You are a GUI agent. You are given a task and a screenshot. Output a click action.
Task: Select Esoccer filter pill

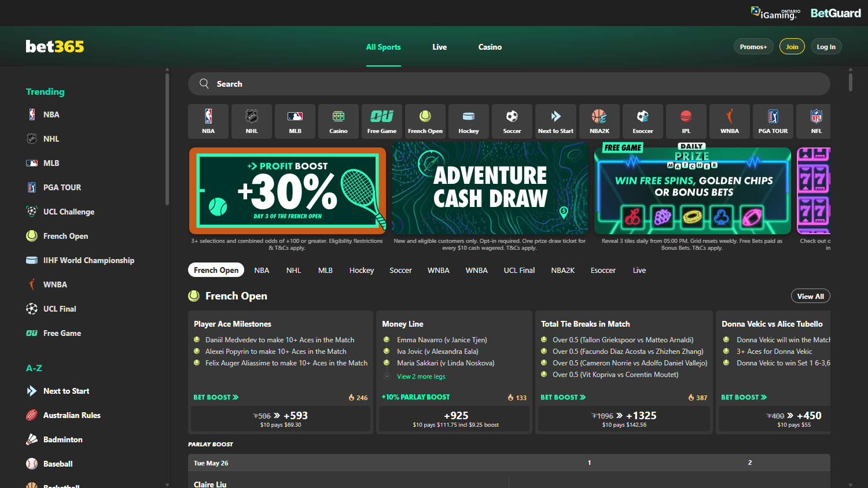click(603, 270)
